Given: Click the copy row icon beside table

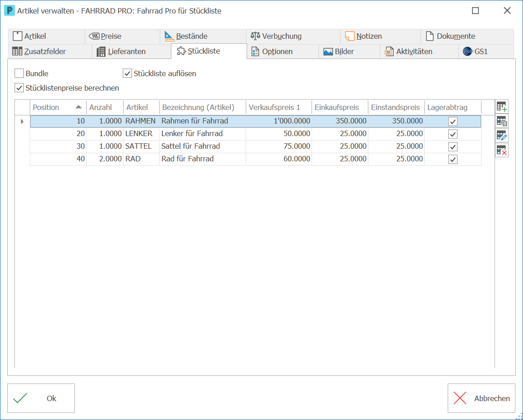Looking at the screenshot, I should pyautogui.click(x=502, y=121).
